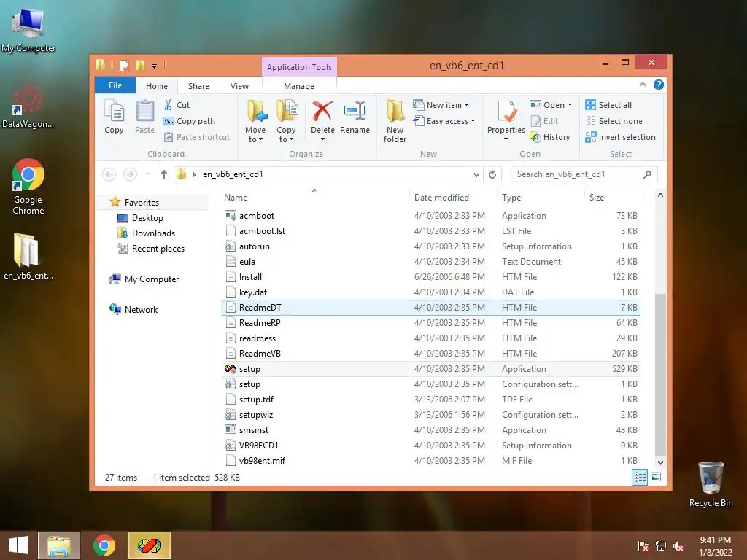The width and height of the screenshot is (747, 560).
Task: Go up one folder level arrow
Action: click(x=164, y=174)
